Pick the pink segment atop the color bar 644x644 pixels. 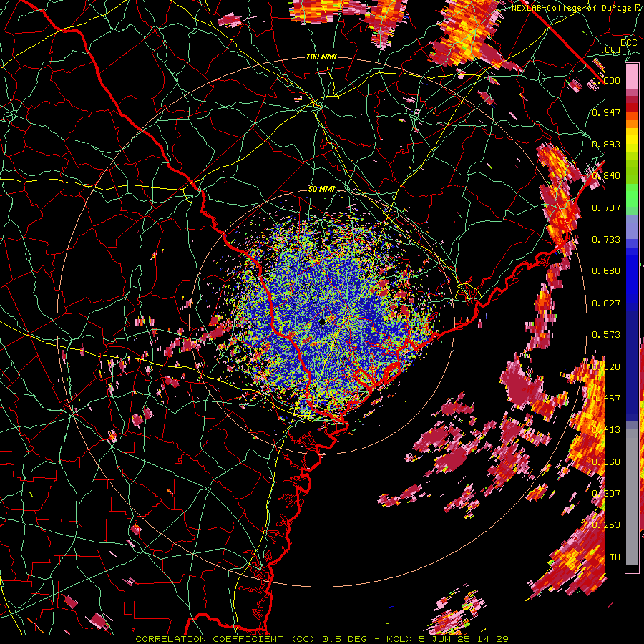click(632, 76)
